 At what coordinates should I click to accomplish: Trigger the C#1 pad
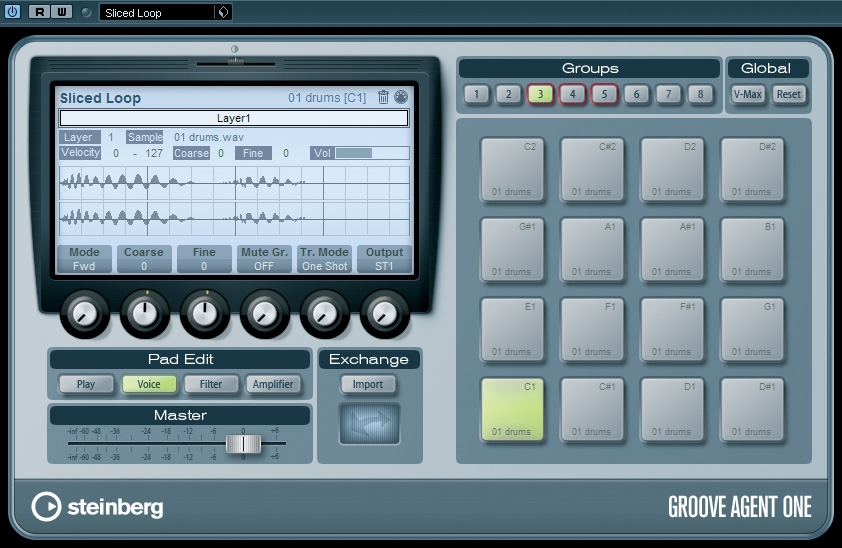pos(592,410)
